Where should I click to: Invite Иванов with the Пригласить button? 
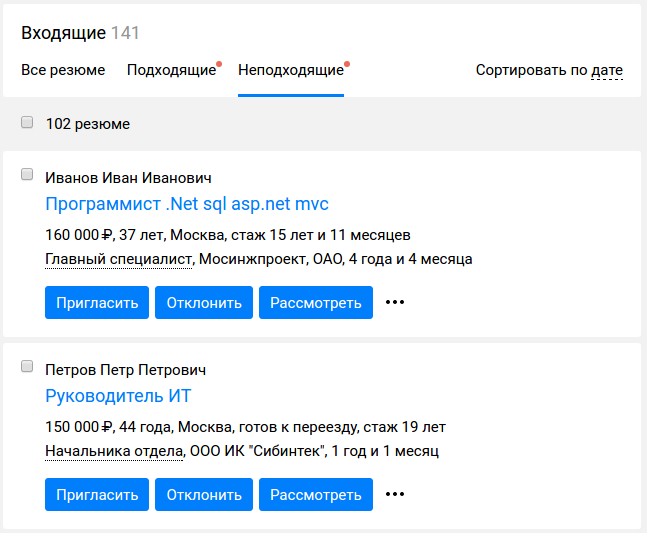click(97, 302)
